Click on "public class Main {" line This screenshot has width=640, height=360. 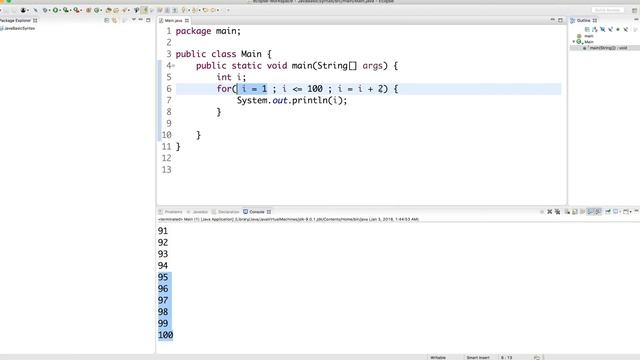pos(223,54)
